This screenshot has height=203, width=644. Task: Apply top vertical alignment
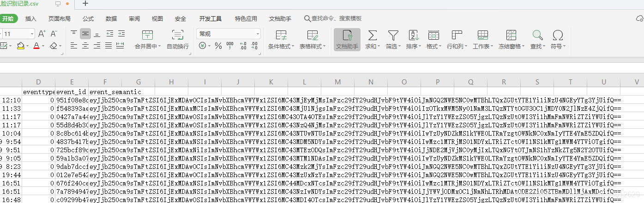pyautogui.click(x=74, y=34)
